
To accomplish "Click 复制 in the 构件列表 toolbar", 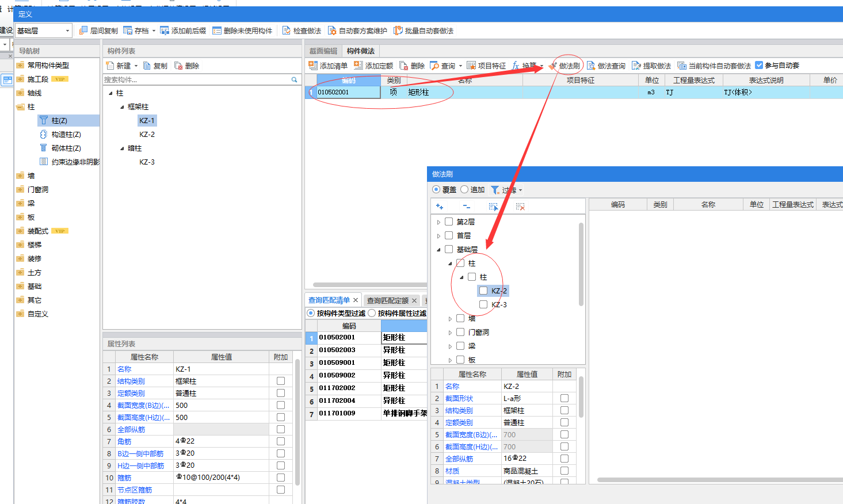I will tap(155, 66).
